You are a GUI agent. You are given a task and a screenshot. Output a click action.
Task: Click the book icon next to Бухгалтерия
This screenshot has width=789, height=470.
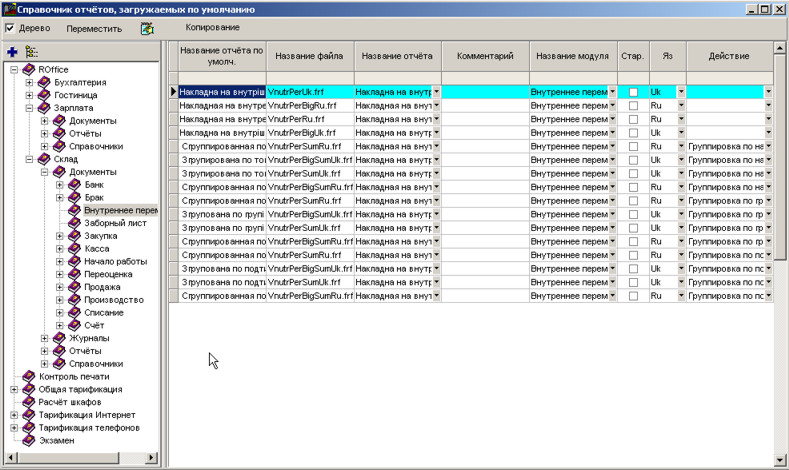(43, 82)
